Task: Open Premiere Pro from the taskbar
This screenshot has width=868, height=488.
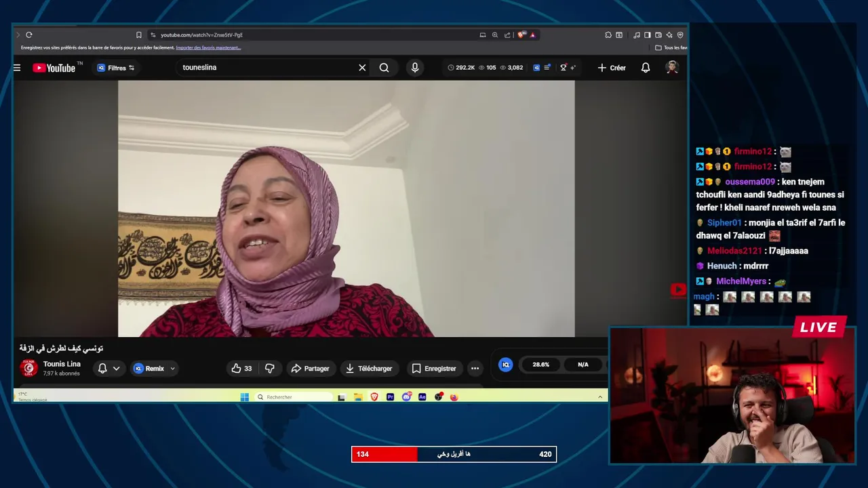Action: [390, 397]
